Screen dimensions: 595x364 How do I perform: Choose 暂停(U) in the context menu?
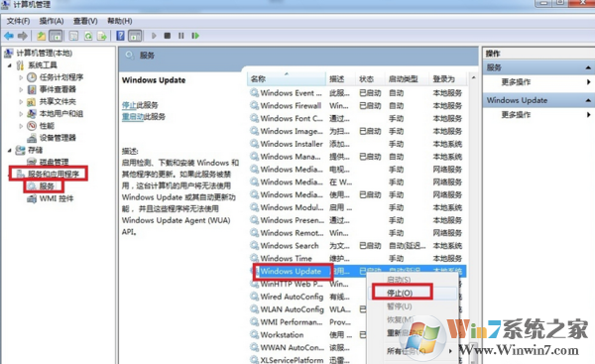tap(400, 305)
